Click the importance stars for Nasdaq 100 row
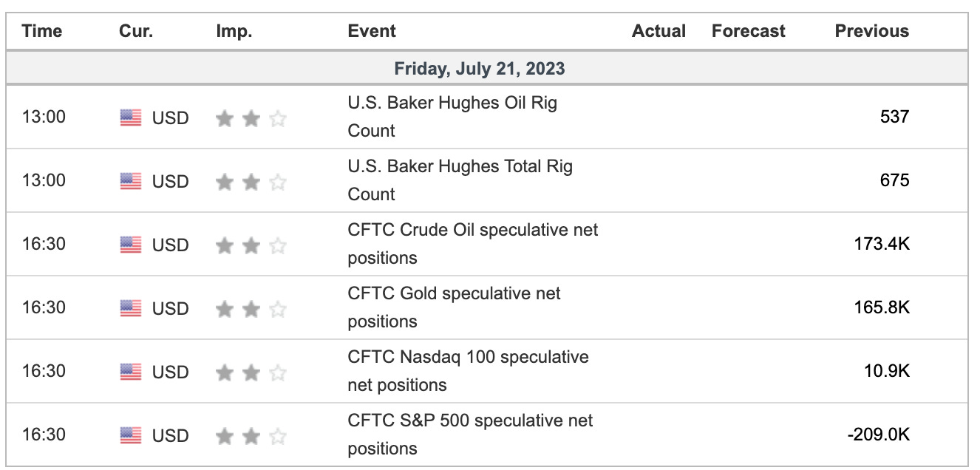980x470 pixels. click(251, 372)
